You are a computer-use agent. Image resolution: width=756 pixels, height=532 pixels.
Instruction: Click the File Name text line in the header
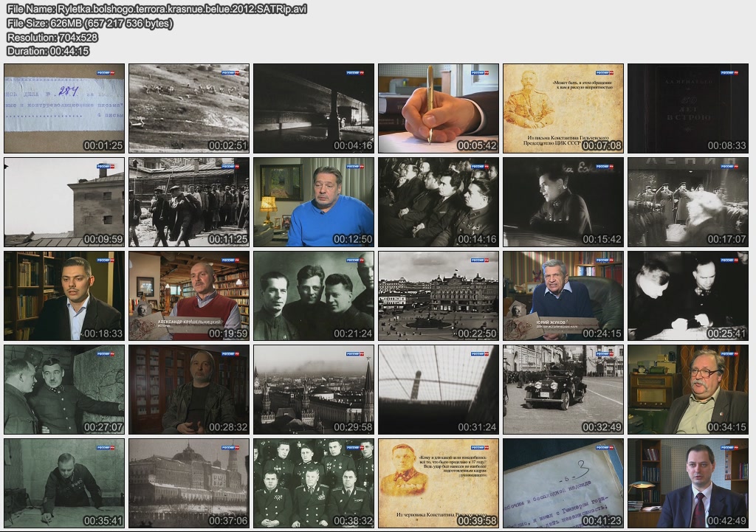click(x=157, y=9)
